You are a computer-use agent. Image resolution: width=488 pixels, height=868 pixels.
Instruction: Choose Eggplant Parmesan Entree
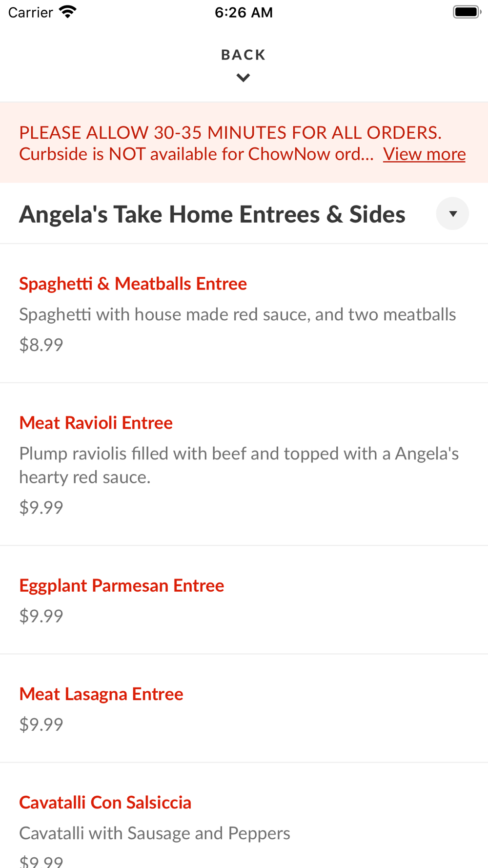[122, 585]
